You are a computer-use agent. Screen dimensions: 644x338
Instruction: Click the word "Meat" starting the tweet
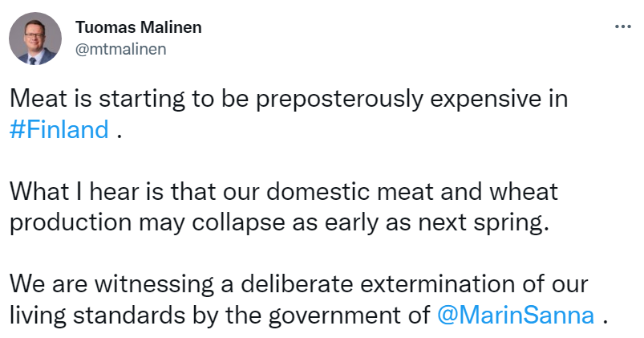[x=37, y=99]
